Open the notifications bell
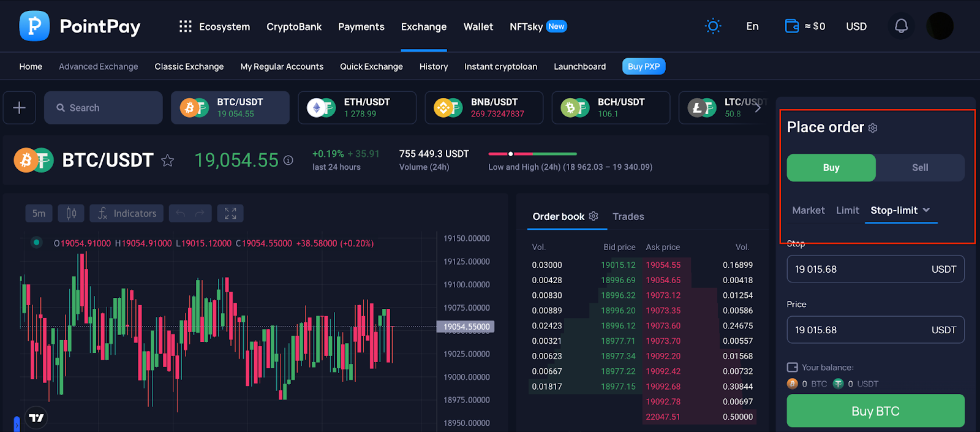 click(901, 26)
